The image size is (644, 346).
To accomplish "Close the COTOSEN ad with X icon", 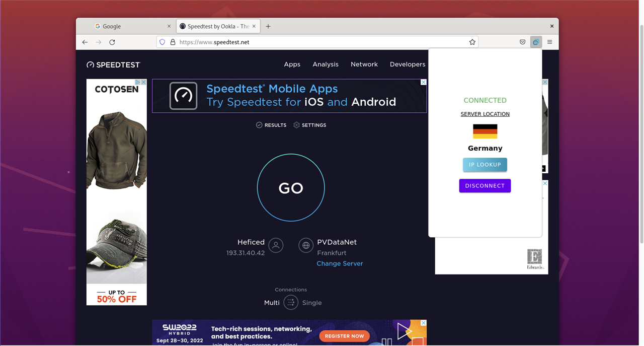I will point(143,82).
